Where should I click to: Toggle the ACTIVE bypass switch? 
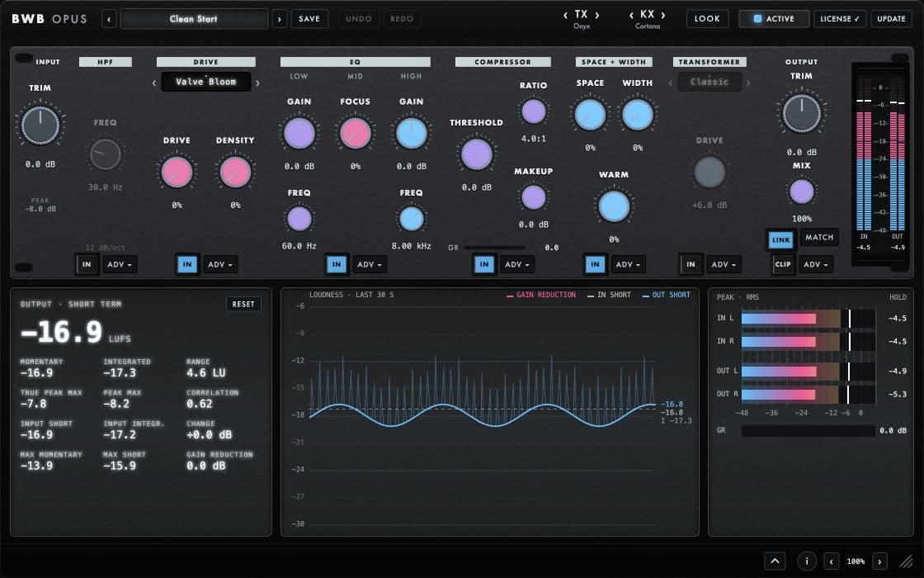pyautogui.click(x=773, y=19)
